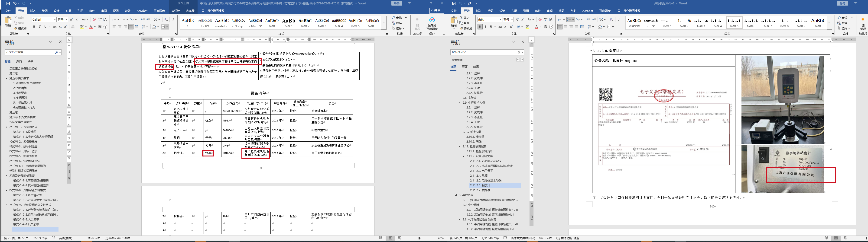Undo last action in left Word window
This screenshot has width=868, height=242.
coord(15,3)
